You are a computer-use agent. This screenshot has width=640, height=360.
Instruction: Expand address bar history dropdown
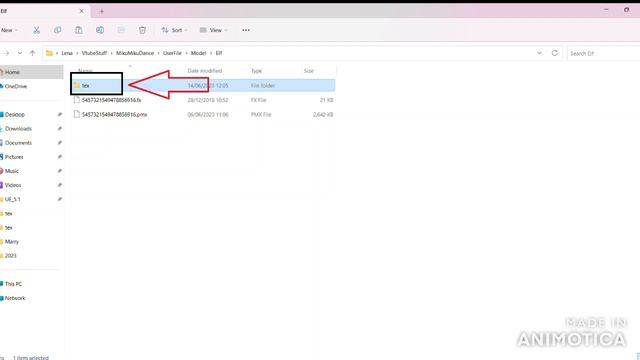click(539, 53)
